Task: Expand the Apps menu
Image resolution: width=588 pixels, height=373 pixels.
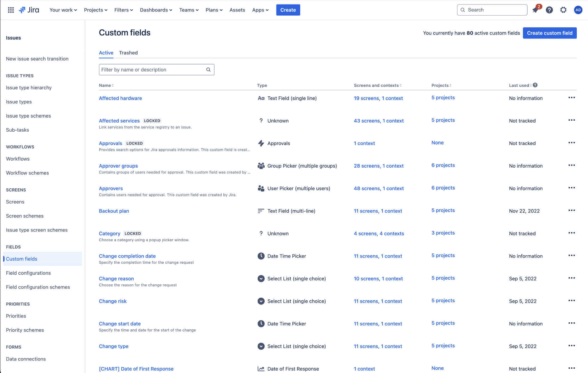Action: pyautogui.click(x=260, y=10)
